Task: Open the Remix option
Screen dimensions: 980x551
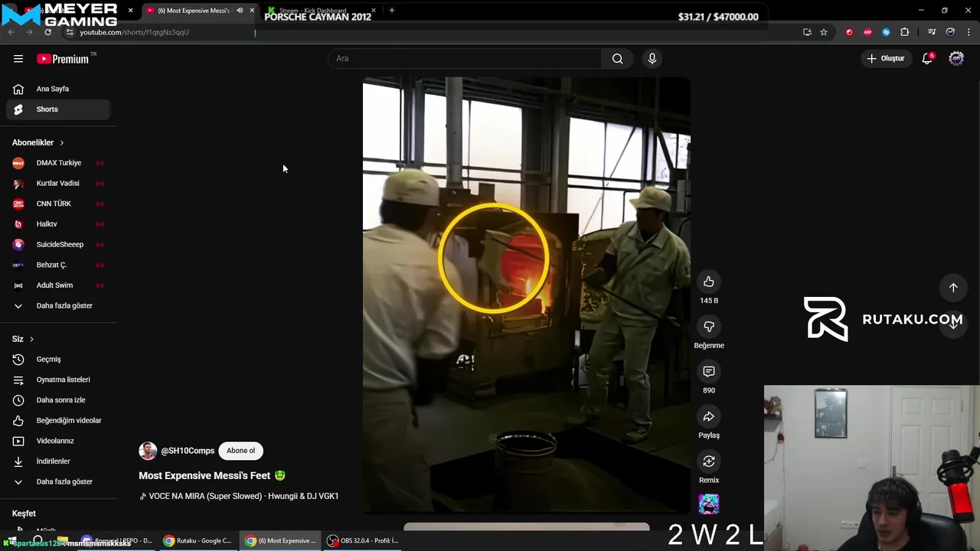Action: [709, 461]
